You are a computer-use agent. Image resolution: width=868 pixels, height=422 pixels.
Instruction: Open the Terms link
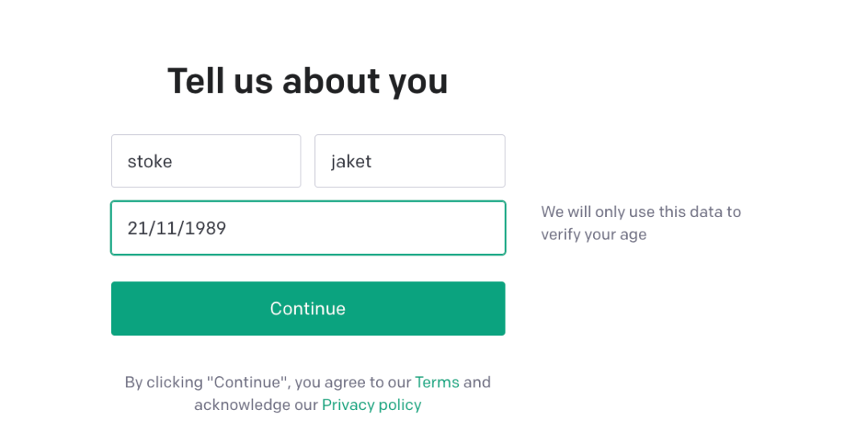tap(437, 382)
